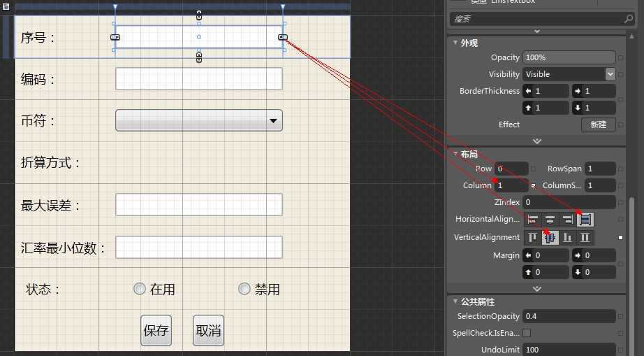Select the 禁用 radio button

244,289
